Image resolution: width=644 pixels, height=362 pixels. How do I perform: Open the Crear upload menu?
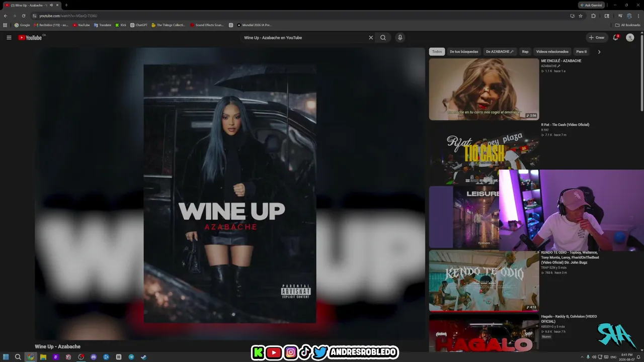pos(597,38)
